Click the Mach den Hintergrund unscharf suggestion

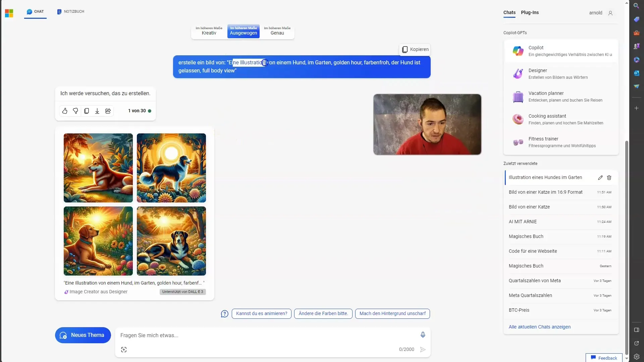[x=393, y=313]
